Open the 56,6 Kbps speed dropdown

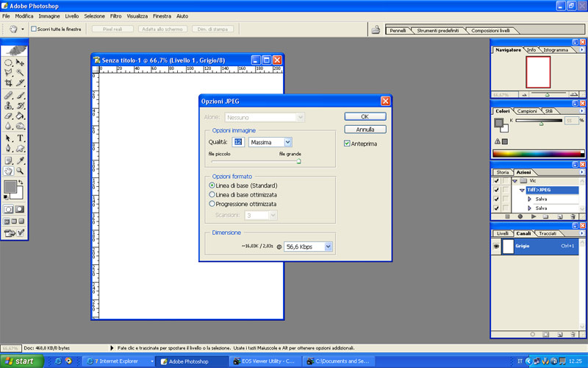(x=328, y=247)
